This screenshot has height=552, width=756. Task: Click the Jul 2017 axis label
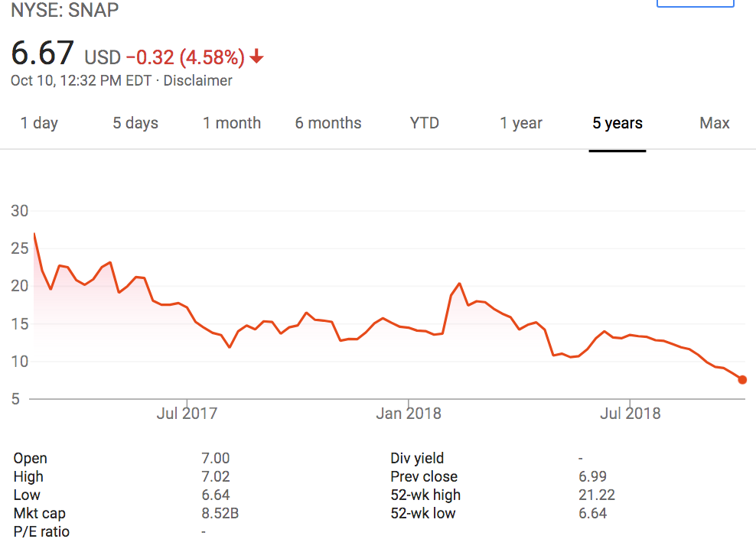click(x=187, y=413)
